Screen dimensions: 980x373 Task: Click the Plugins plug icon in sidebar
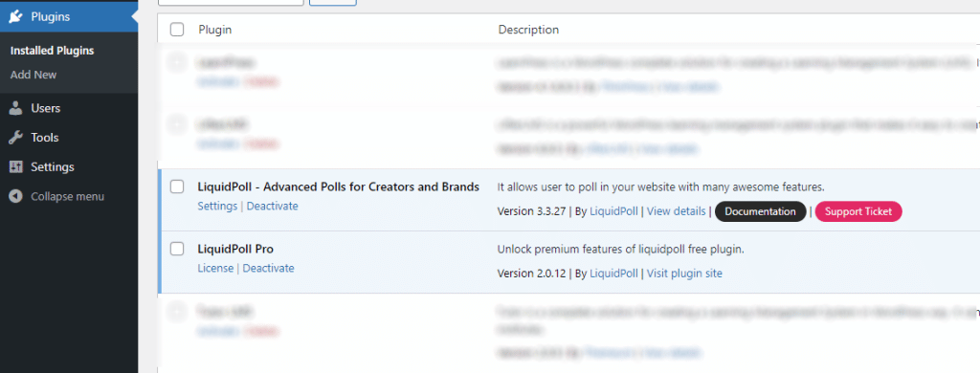pos(16,17)
